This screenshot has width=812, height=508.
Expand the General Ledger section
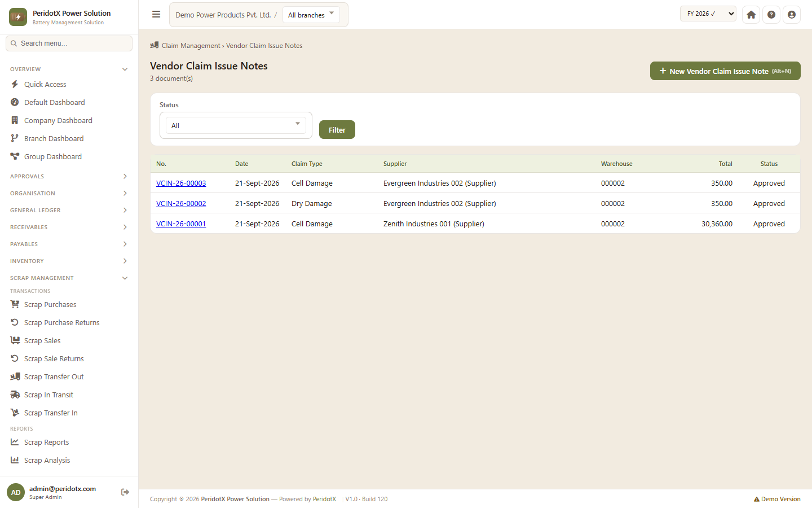(x=69, y=211)
